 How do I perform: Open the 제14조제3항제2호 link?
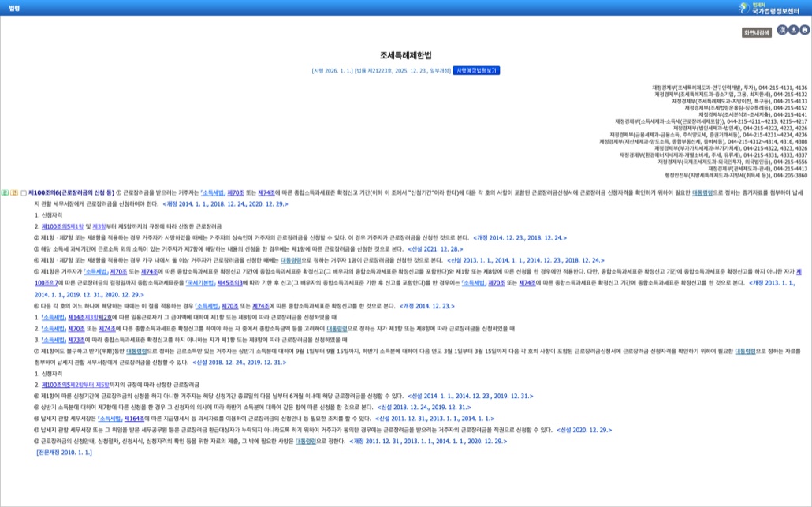coord(90,317)
